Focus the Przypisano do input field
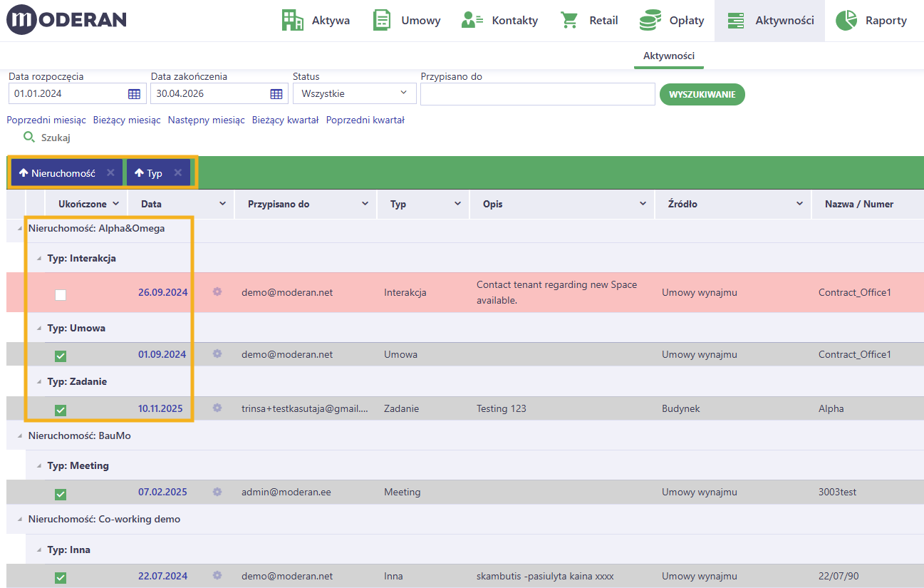 click(538, 94)
